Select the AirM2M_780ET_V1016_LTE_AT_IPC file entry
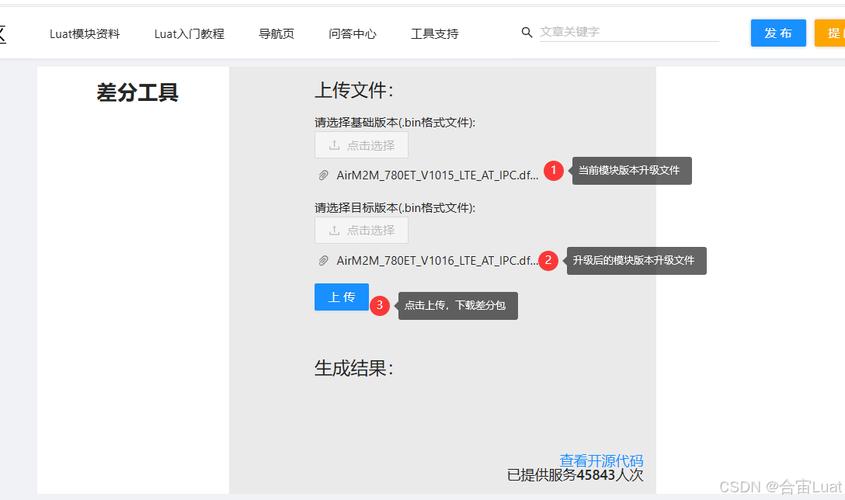This screenshot has width=845, height=500. (437, 261)
